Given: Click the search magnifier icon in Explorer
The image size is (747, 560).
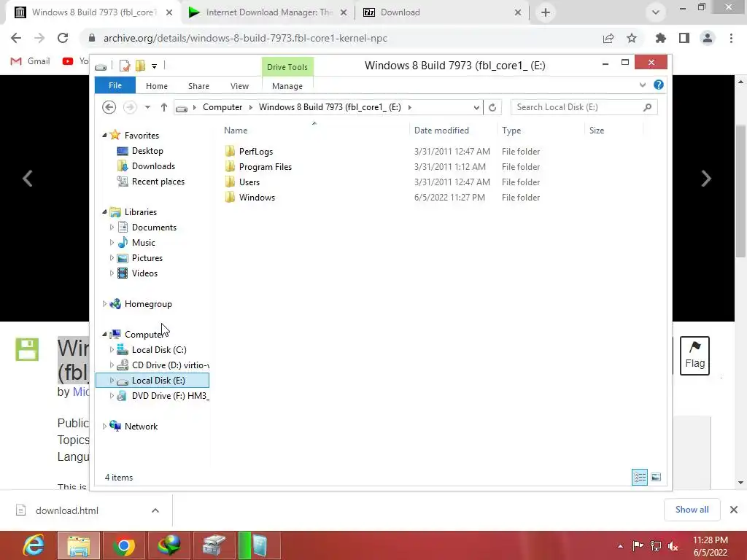Looking at the screenshot, I should coord(647,107).
